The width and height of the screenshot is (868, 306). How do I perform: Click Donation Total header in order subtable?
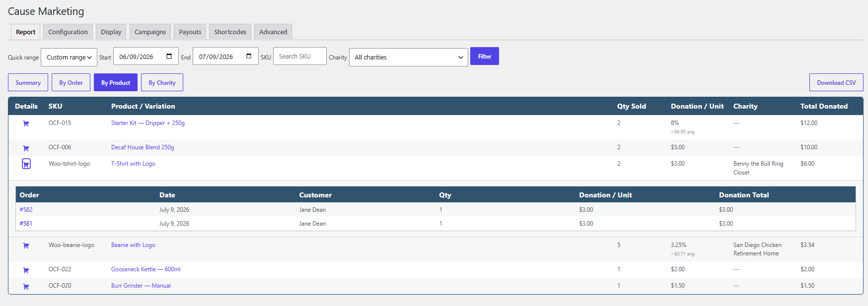744,195
